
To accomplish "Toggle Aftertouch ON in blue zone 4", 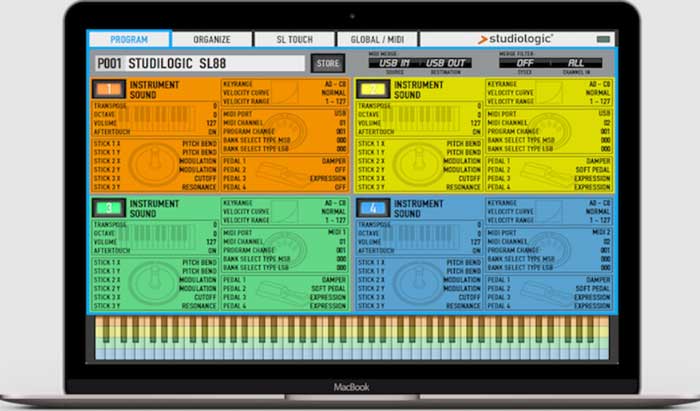I will pyautogui.click(x=477, y=251).
